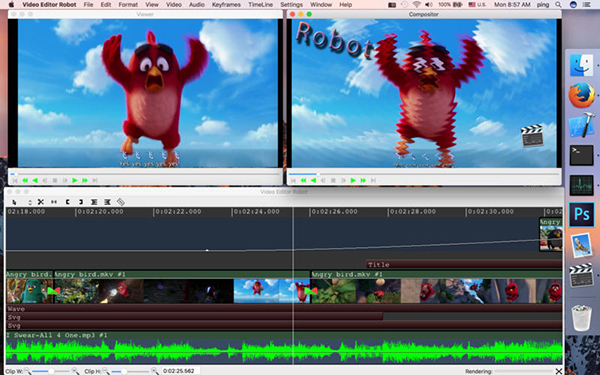
Task: Click the ruler/measure tool icon
Action: point(121,202)
